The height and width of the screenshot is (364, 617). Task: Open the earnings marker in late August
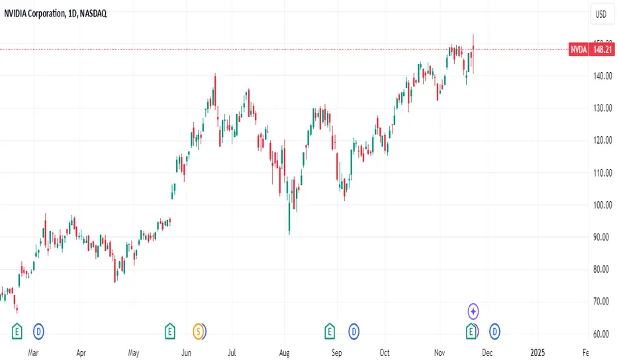coord(330,332)
